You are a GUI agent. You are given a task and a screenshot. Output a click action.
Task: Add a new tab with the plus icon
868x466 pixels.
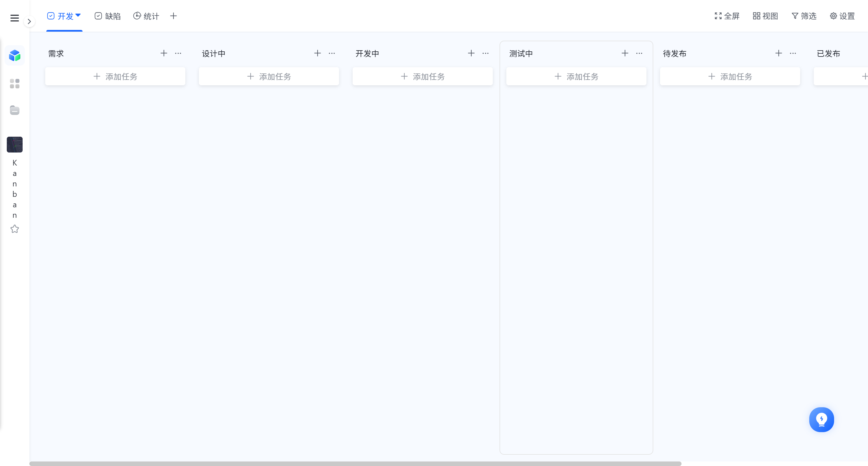click(x=173, y=16)
